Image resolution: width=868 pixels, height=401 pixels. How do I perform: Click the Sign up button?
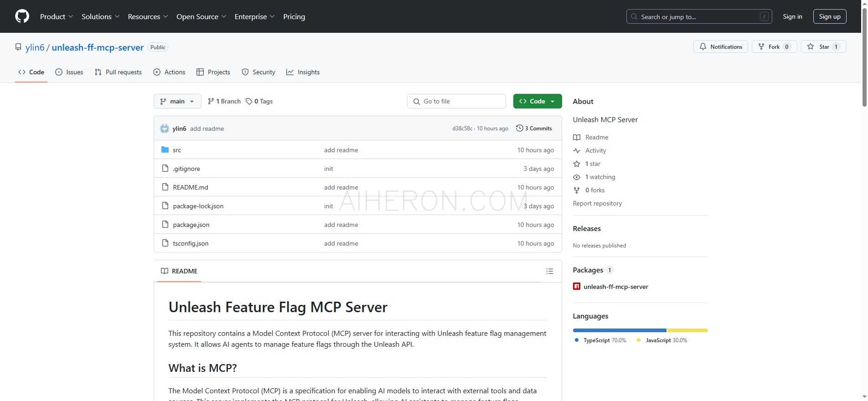pos(830,16)
